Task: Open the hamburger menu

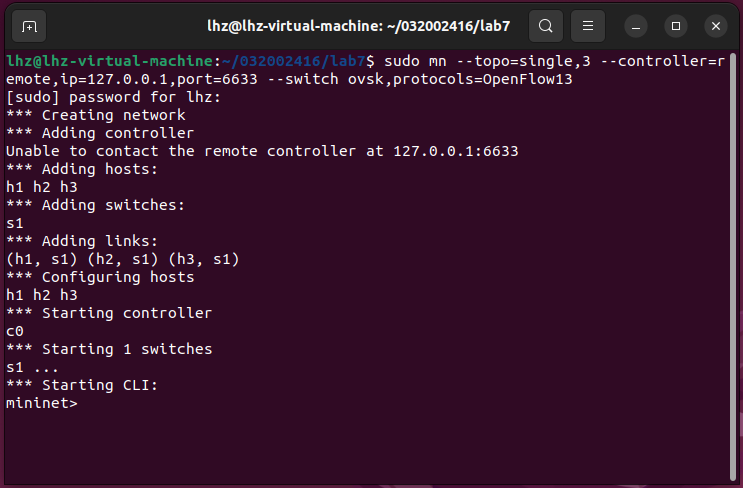Action: coord(589,25)
